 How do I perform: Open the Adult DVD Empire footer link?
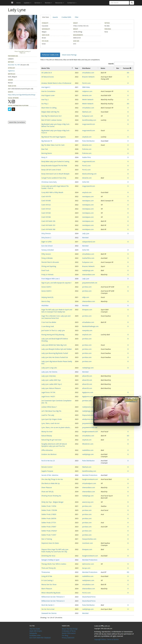click(36, 631)
